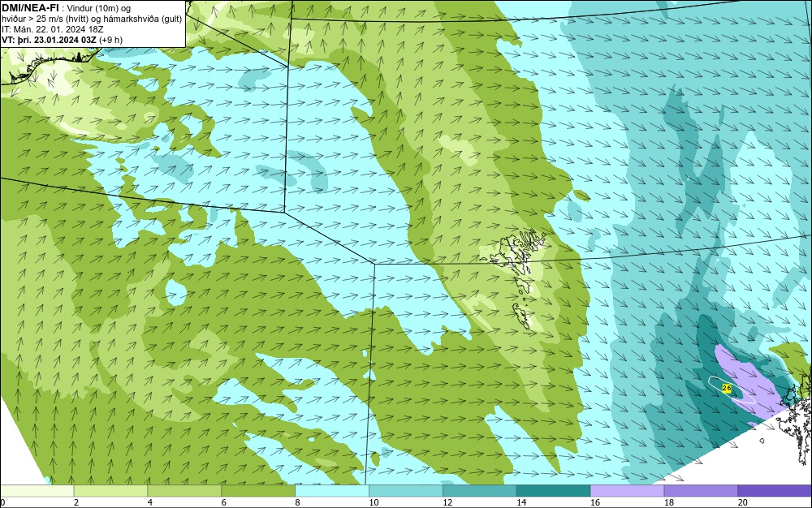Viewport: 812px width, 508px height.
Task: Click the white gust contour around 26
Action: 732,390
